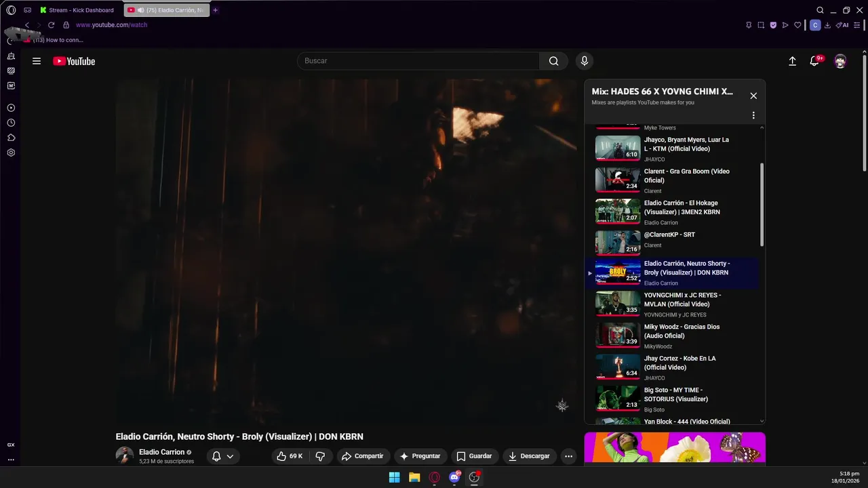Select the Eladio Carrión YouTube tab
Screen dimensions: 868x488
(x=167, y=10)
